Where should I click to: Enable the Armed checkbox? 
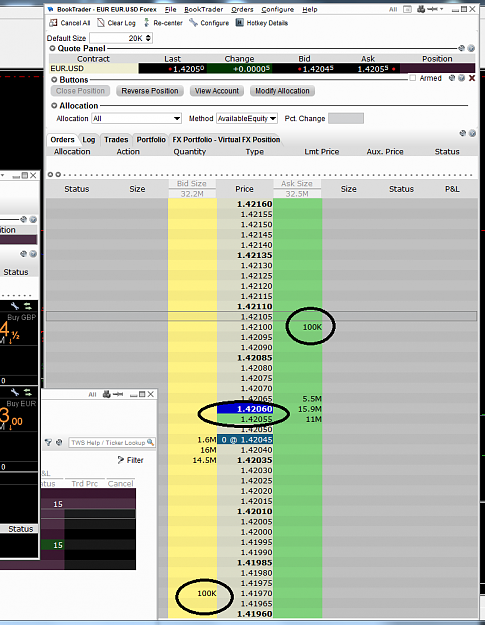pos(413,78)
